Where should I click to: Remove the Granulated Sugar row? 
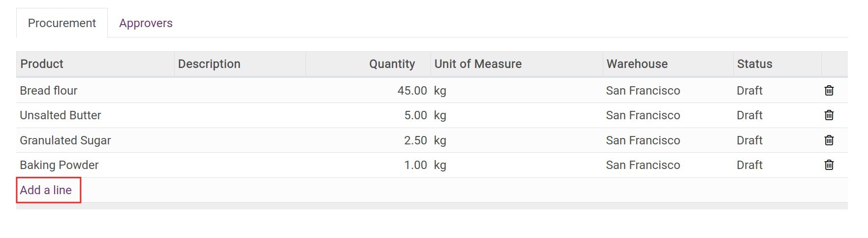829,140
